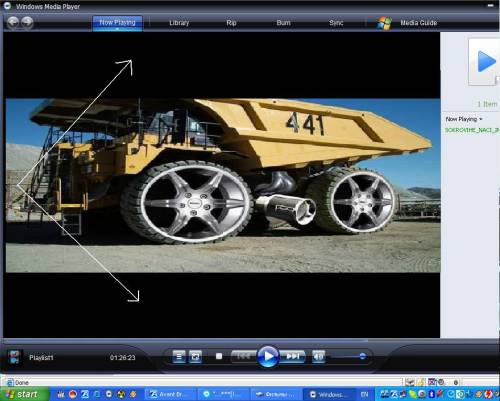Go to previous track
Image resolution: width=500 pixels, height=401 pixels.
(244, 357)
